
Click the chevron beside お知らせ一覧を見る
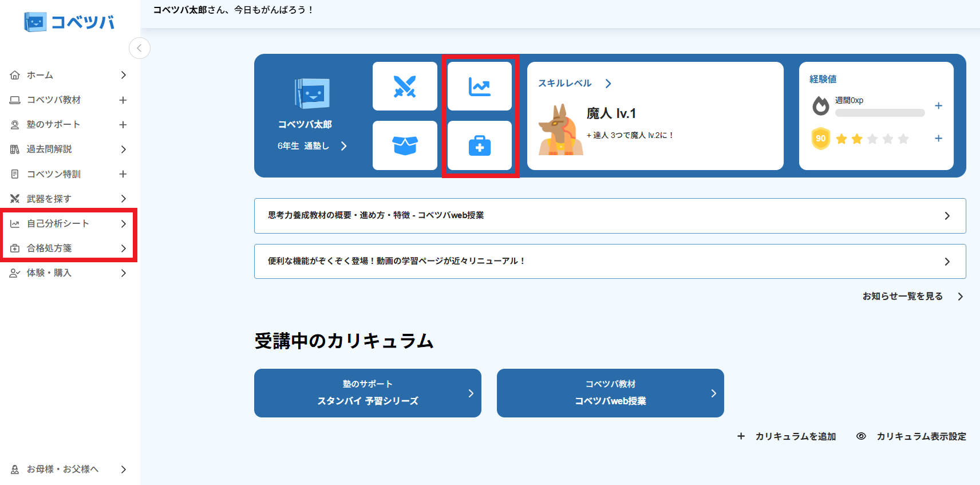click(x=960, y=296)
